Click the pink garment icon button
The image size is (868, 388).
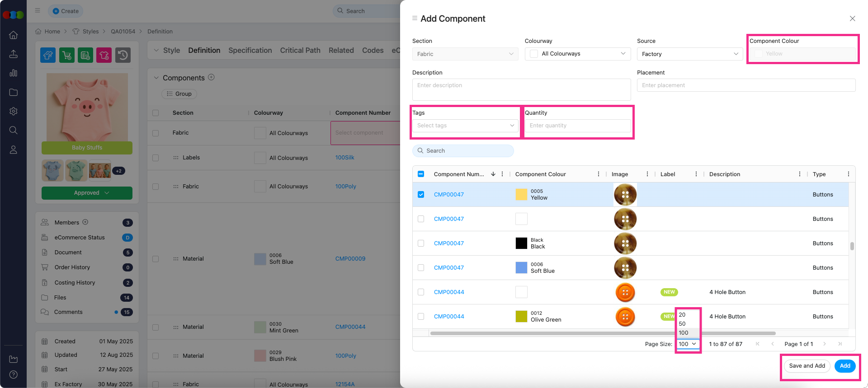point(104,56)
